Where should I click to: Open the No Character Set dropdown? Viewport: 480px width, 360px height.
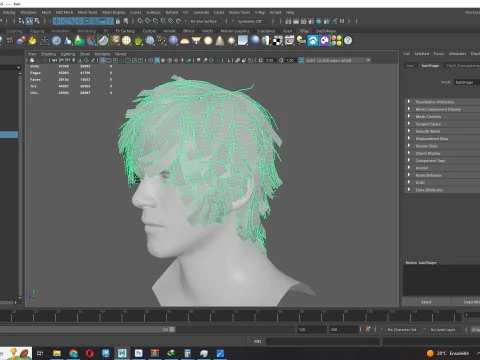402,329
